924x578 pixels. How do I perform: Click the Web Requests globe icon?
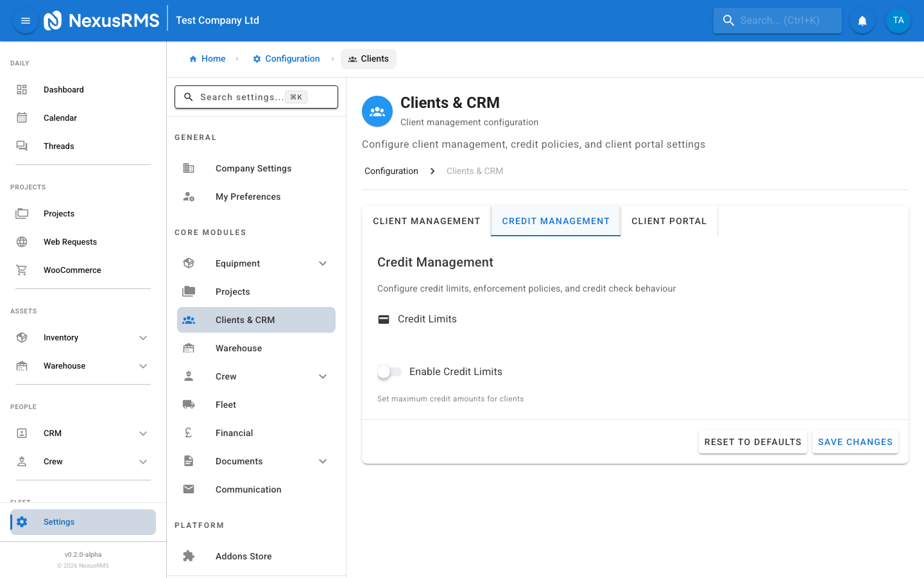pyautogui.click(x=22, y=241)
